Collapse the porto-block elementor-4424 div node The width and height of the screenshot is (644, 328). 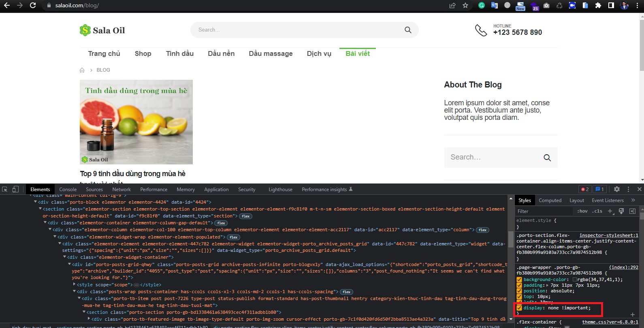coord(35,202)
